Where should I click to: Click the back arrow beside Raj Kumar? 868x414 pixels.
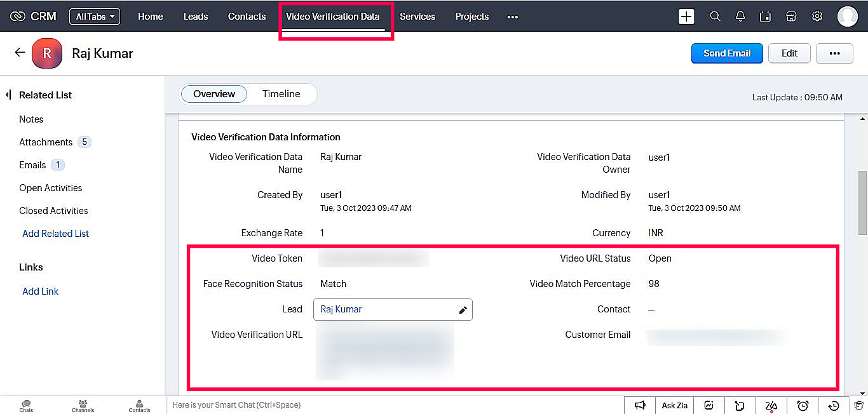click(20, 53)
